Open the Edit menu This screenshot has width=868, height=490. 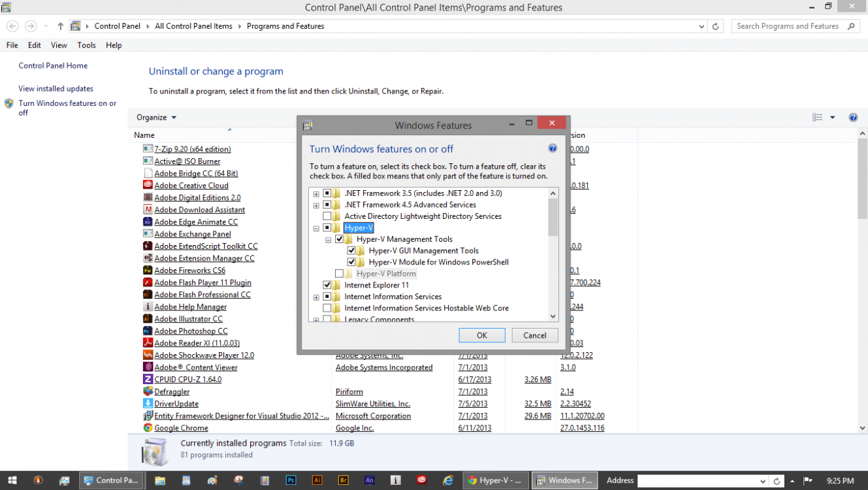point(35,45)
